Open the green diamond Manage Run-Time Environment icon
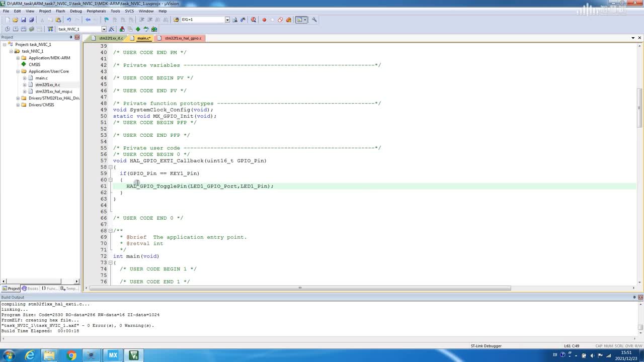This screenshot has height=362, width=644. coord(138,29)
